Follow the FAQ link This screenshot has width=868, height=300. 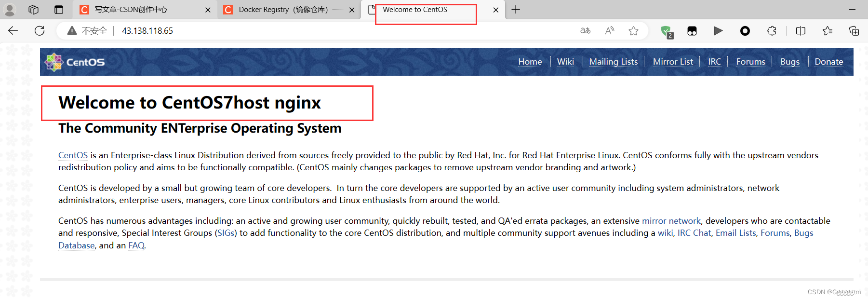click(x=136, y=245)
